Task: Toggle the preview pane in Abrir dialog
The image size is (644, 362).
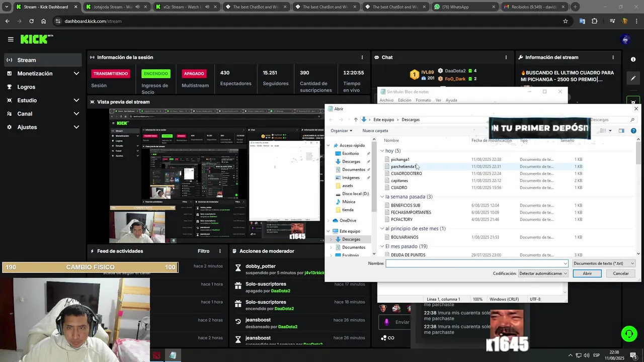Action: pos(621,131)
